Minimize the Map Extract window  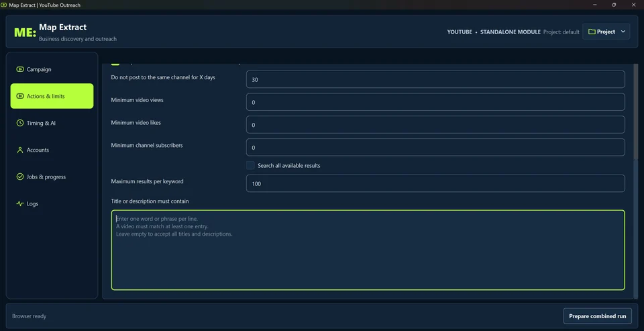tap(595, 5)
